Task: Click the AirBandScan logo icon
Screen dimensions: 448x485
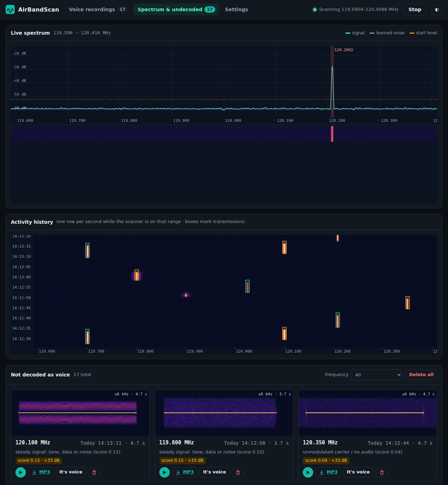Action: pos(10,9)
